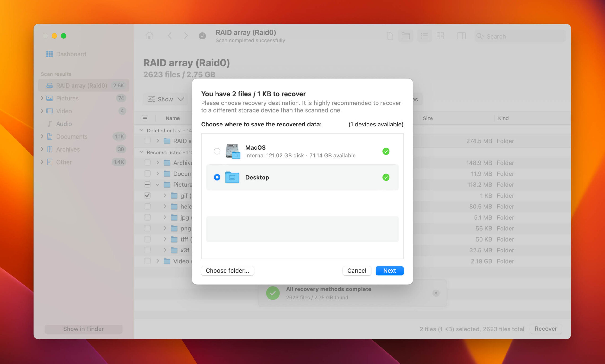Expand the gif folder row
Image resolution: width=605 pixels, height=364 pixels.
165,195
